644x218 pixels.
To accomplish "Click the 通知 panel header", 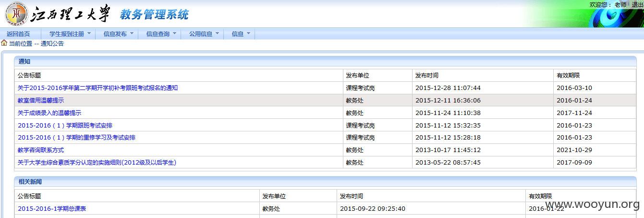I will click(325, 62).
